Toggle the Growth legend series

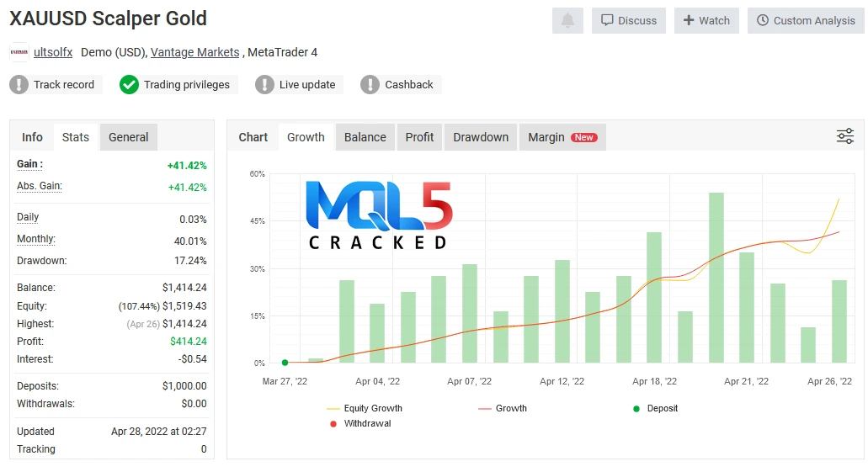tap(503, 408)
